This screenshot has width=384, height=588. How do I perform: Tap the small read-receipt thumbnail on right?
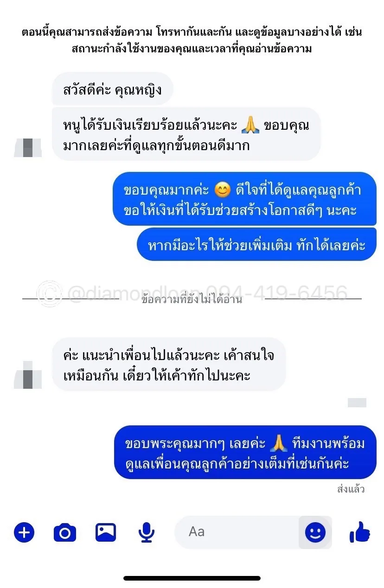pyautogui.click(x=357, y=403)
